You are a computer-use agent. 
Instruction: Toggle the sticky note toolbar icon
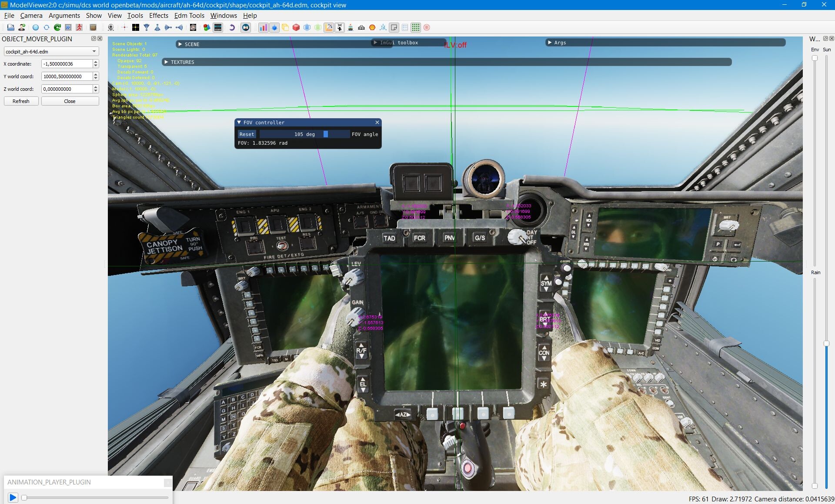tap(394, 27)
